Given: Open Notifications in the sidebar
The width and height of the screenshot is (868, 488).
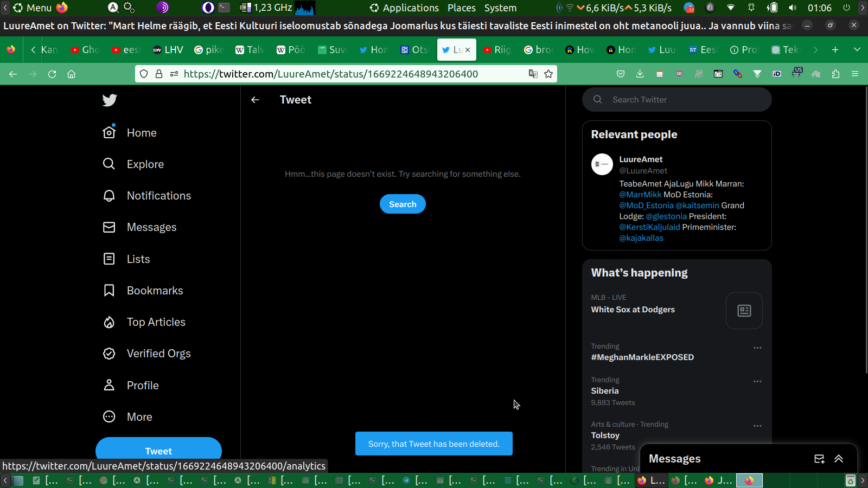Looking at the screenshot, I should pyautogui.click(x=147, y=196).
